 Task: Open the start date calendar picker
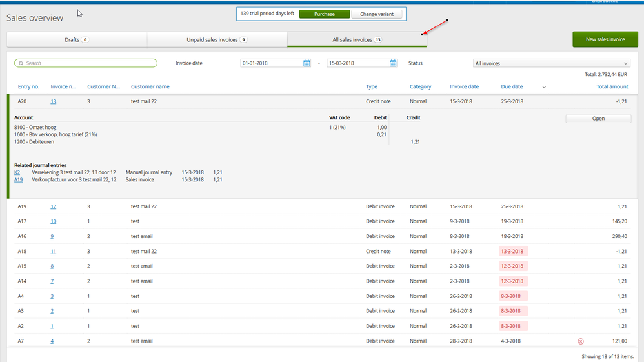tap(307, 63)
